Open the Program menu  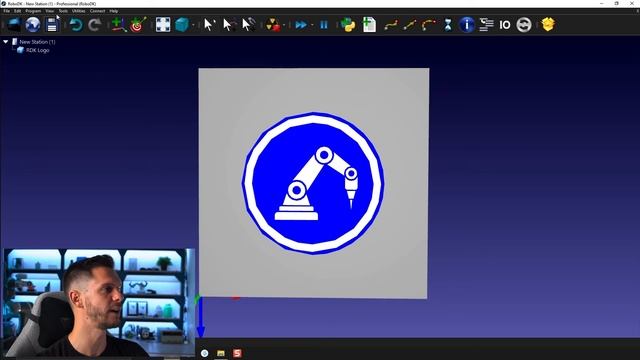tap(33, 11)
